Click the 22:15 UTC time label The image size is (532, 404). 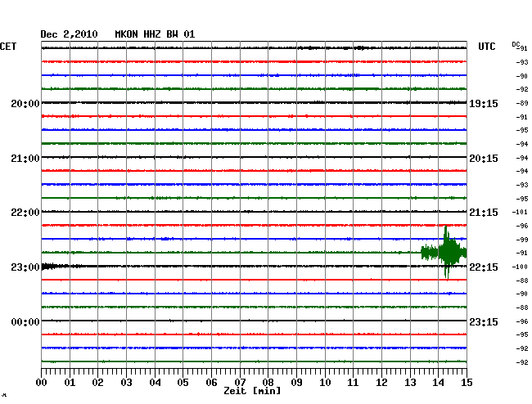coord(484,267)
